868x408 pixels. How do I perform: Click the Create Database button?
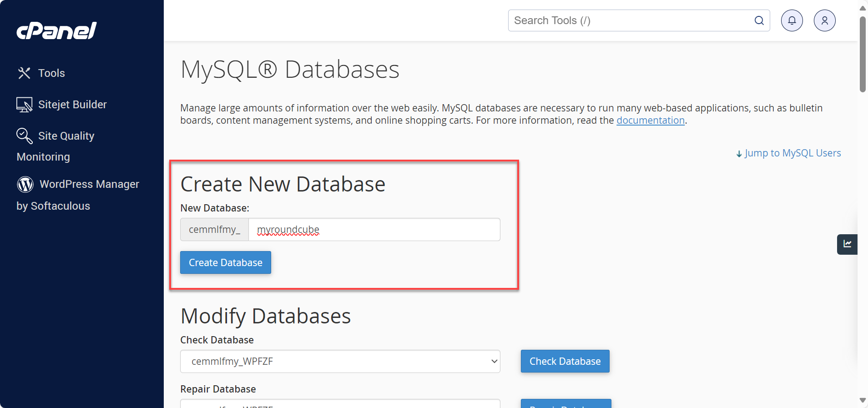pos(226,262)
